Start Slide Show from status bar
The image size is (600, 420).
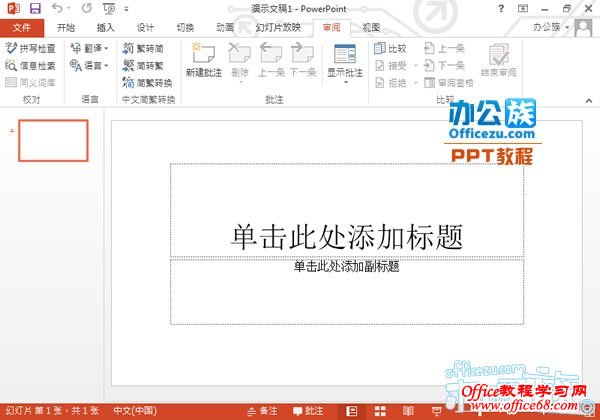click(437, 411)
